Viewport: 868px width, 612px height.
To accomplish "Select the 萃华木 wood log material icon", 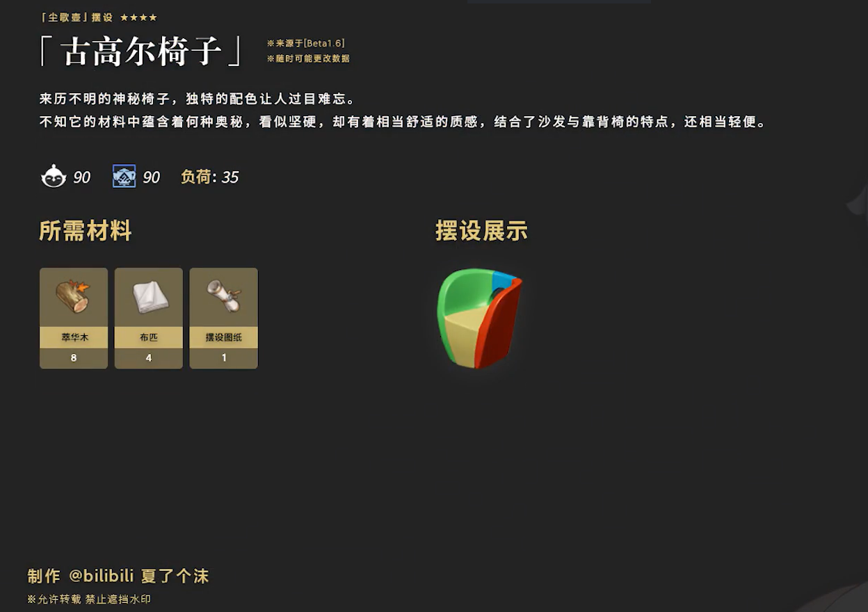I will 73,298.
